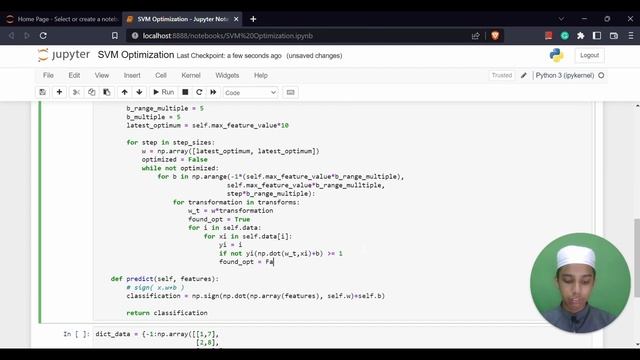Click the 'w_t = w*transformation' line

(x=231, y=211)
